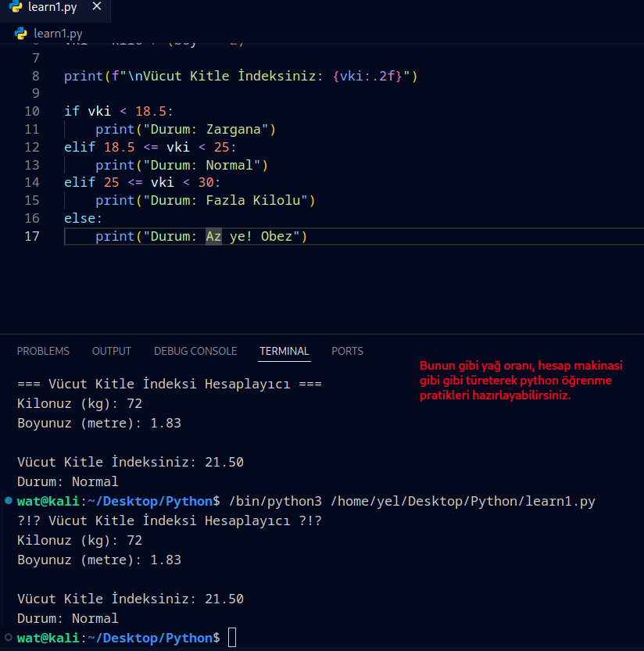644x651 pixels.
Task: Click 'if vki < 18.5:' on line 10
Action: [118, 111]
